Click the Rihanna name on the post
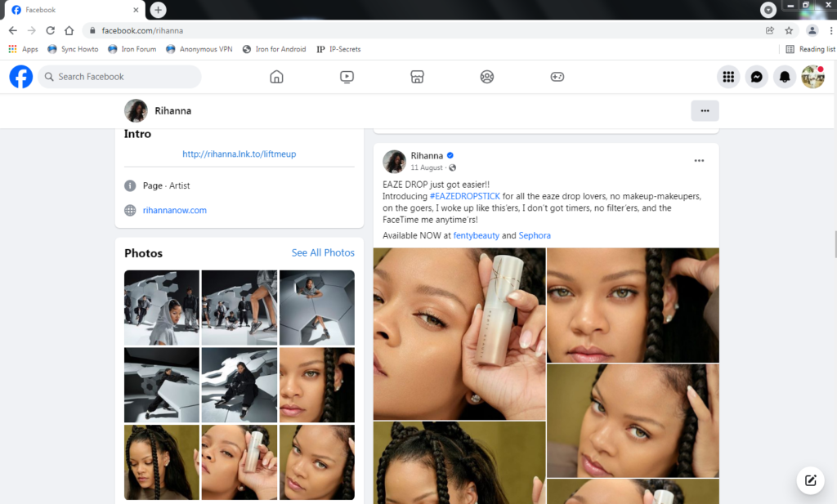The image size is (837, 504). coord(427,156)
